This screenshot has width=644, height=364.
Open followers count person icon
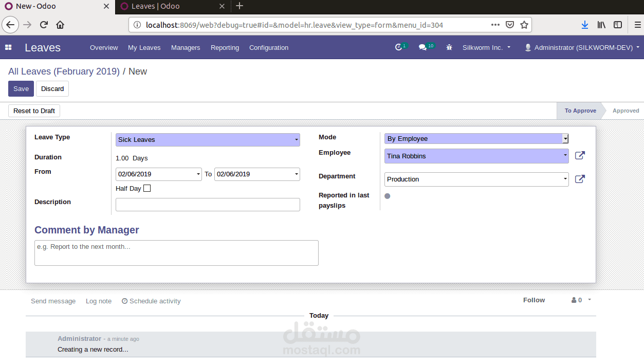click(x=574, y=300)
